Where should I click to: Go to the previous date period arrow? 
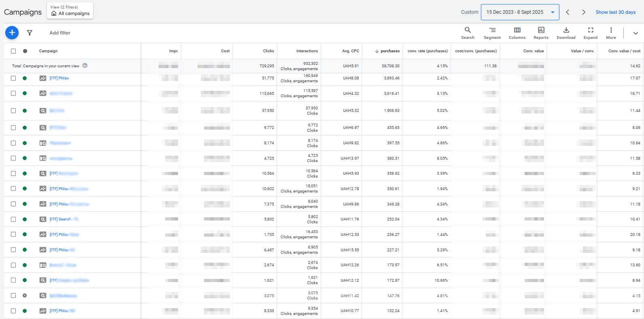point(567,12)
